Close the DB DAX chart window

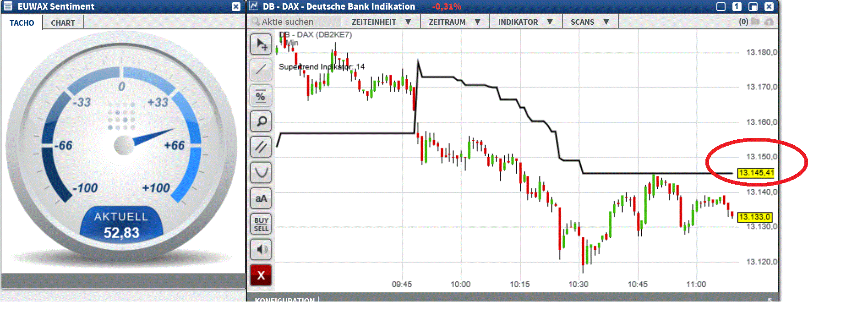pos(769,6)
